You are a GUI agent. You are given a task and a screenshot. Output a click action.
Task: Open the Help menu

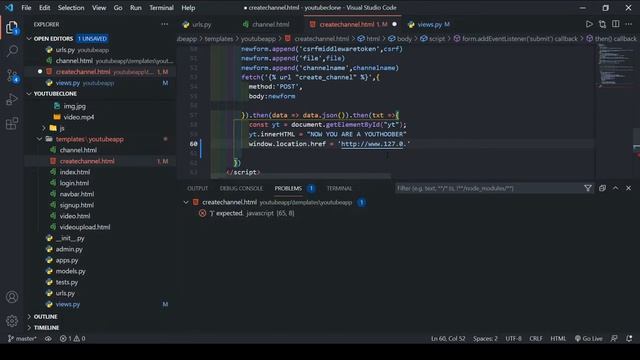188,8
